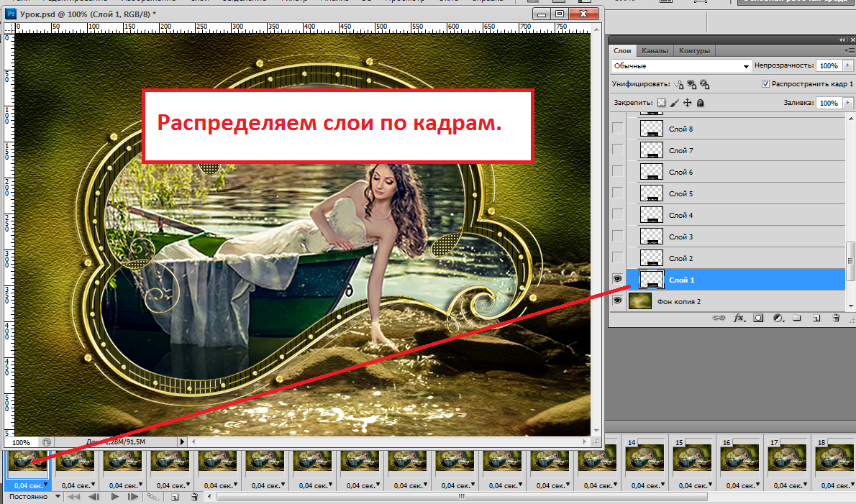The width and height of the screenshot is (856, 504).
Task: Select animation frame 15 thumbnail
Action: [x=693, y=458]
